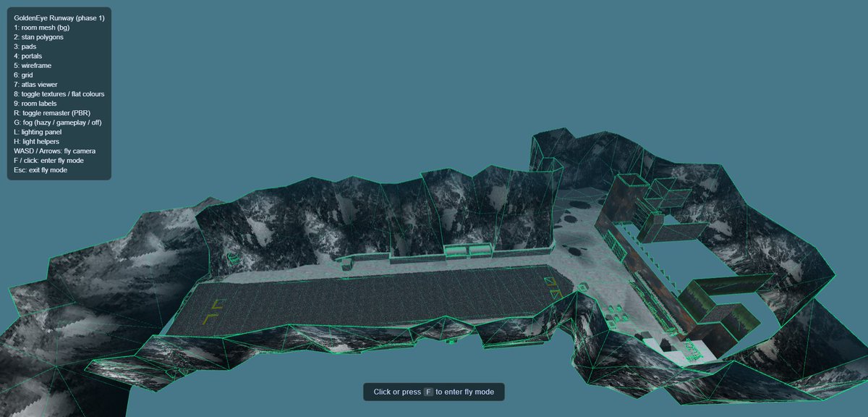Click the 'Esc: exit fly mode' line
868x417 pixels.
[41, 169]
